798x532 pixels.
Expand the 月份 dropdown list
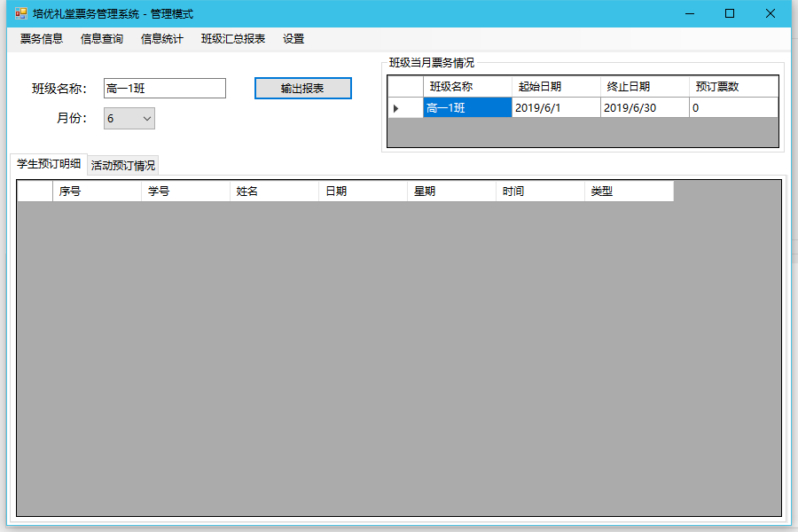pyautogui.click(x=146, y=119)
